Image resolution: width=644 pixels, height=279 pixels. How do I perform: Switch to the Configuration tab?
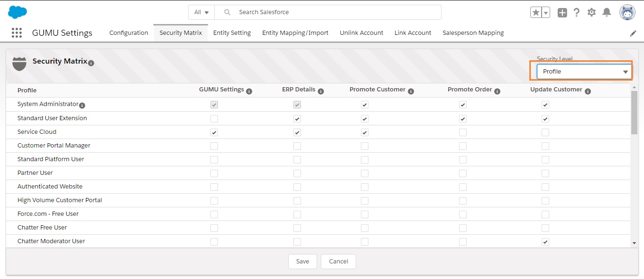click(x=129, y=33)
